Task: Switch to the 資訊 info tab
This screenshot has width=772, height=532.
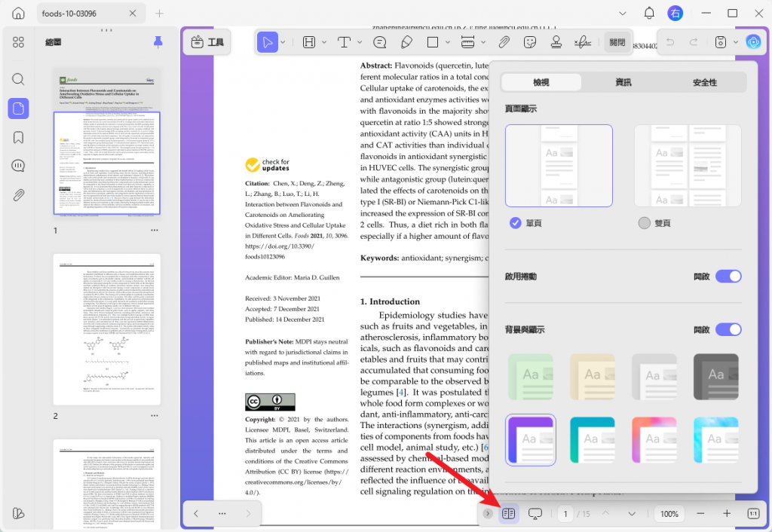Action: (623, 82)
